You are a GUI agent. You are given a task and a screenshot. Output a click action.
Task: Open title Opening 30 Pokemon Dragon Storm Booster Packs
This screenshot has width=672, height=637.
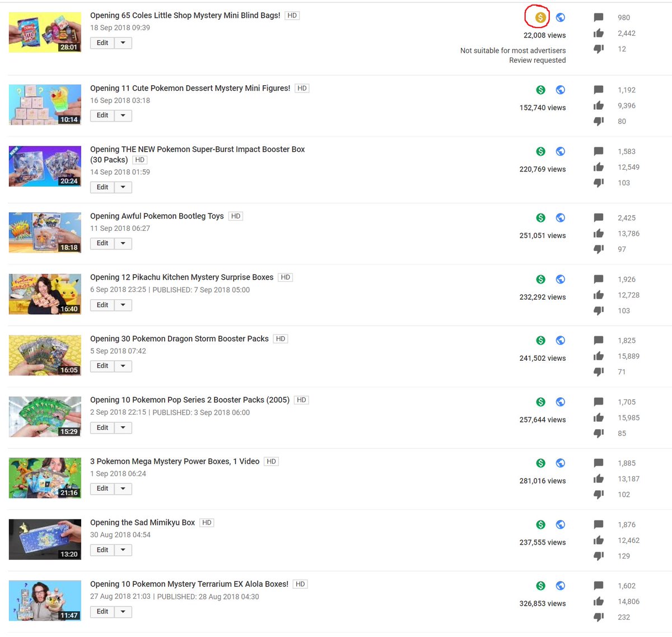[179, 339]
